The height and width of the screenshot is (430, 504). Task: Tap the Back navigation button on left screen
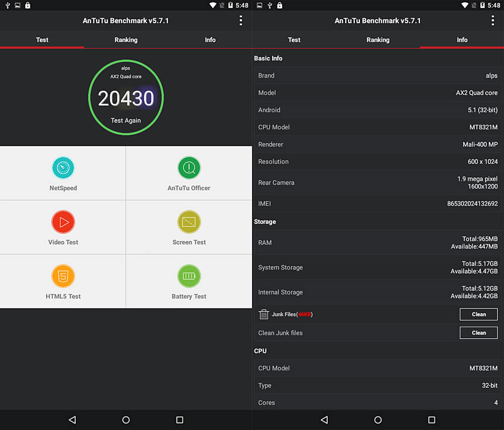(x=72, y=420)
